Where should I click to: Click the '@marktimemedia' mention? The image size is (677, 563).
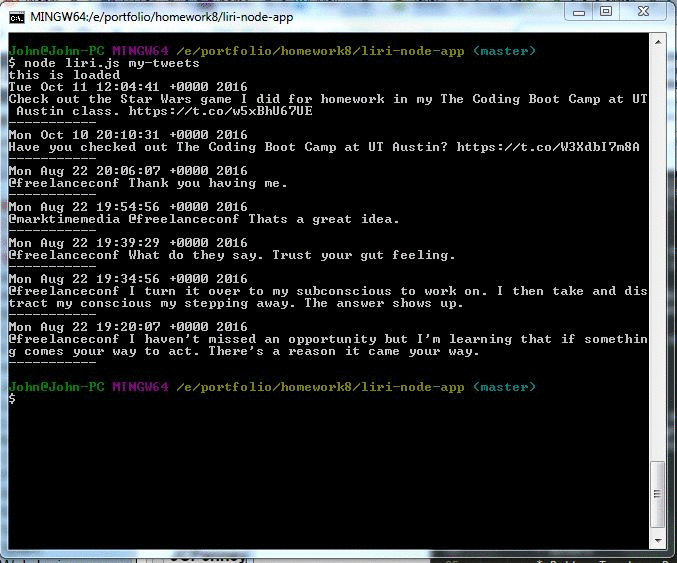click(x=64, y=219)
